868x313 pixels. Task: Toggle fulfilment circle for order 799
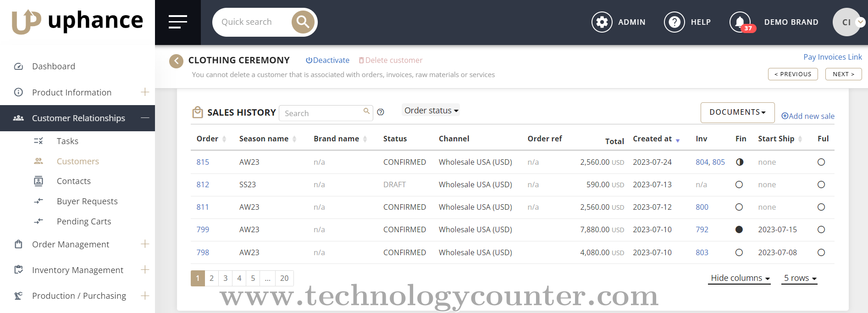821,229
